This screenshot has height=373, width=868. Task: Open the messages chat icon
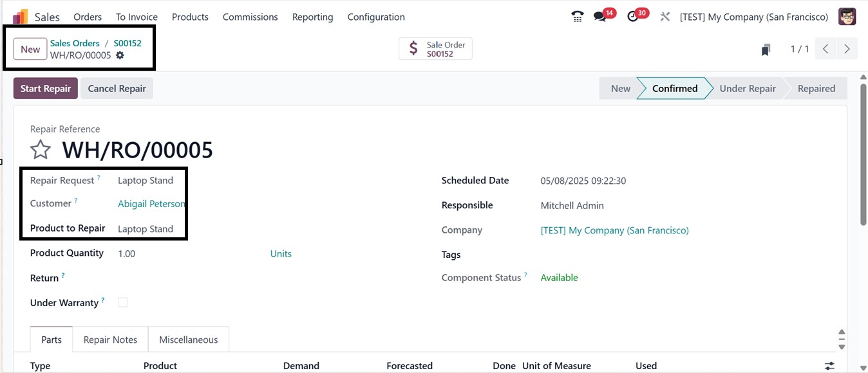(x=600, y=17)
